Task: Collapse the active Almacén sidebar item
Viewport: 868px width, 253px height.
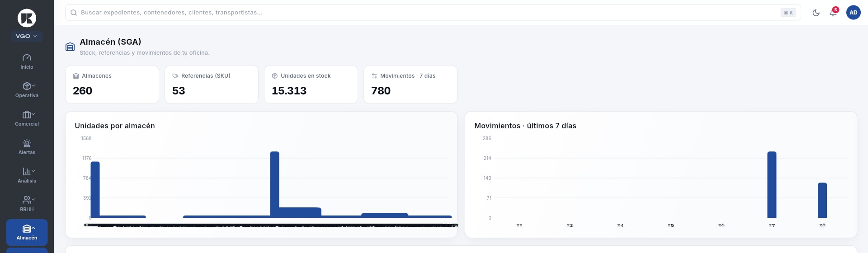Action: [x=27, y=232]
